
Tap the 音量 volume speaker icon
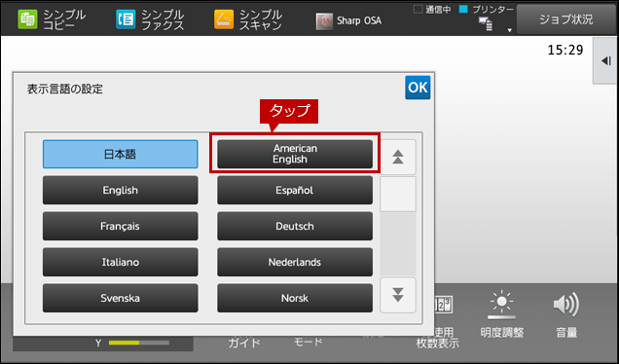tap(566, 305)
